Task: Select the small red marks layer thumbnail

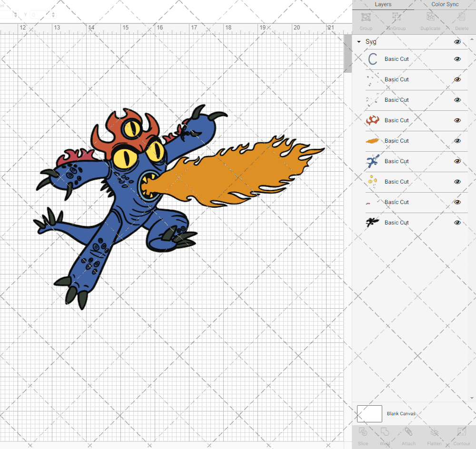Action: 373,202
